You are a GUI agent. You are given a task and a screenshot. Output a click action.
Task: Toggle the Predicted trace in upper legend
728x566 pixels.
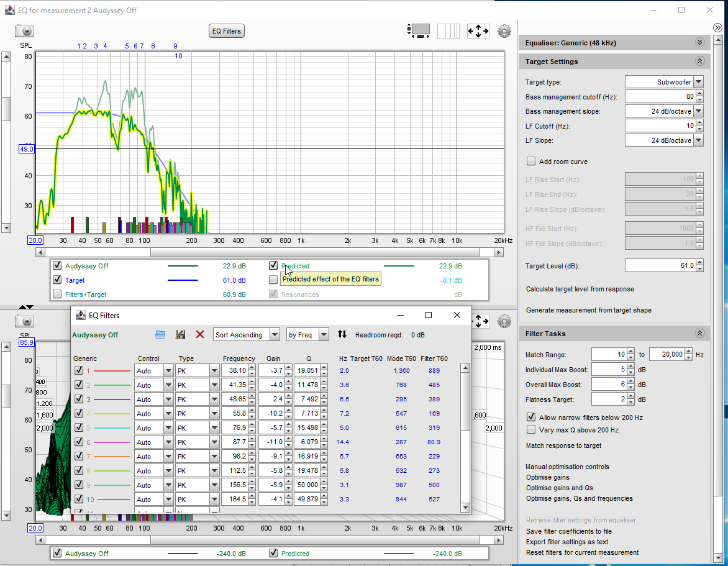click(273, 265)
